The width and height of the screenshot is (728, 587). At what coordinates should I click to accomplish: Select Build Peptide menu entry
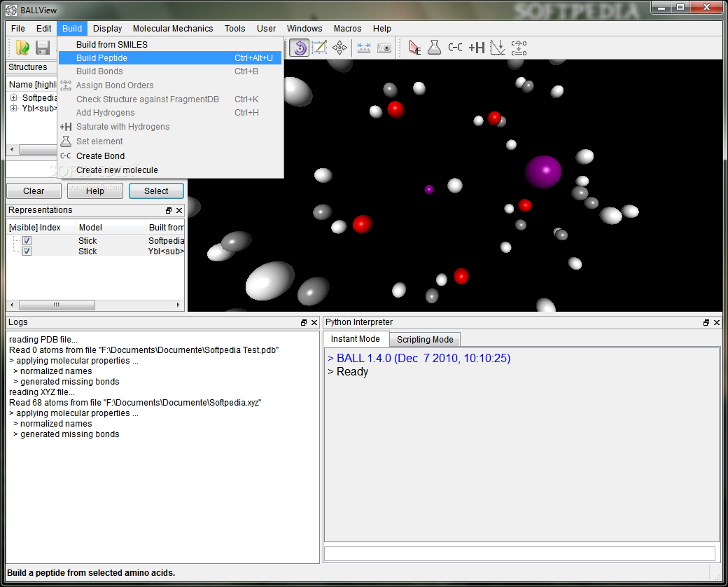tap(170, 58)
